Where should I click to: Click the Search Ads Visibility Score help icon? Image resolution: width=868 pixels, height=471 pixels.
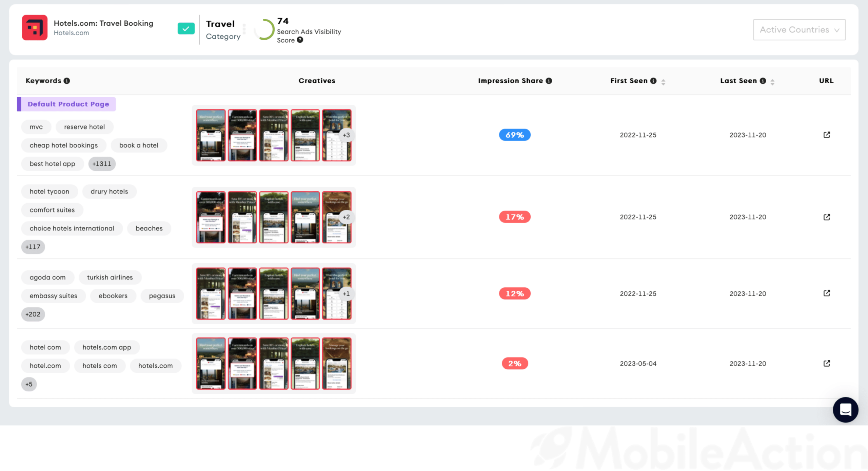[x=300, y=40]
